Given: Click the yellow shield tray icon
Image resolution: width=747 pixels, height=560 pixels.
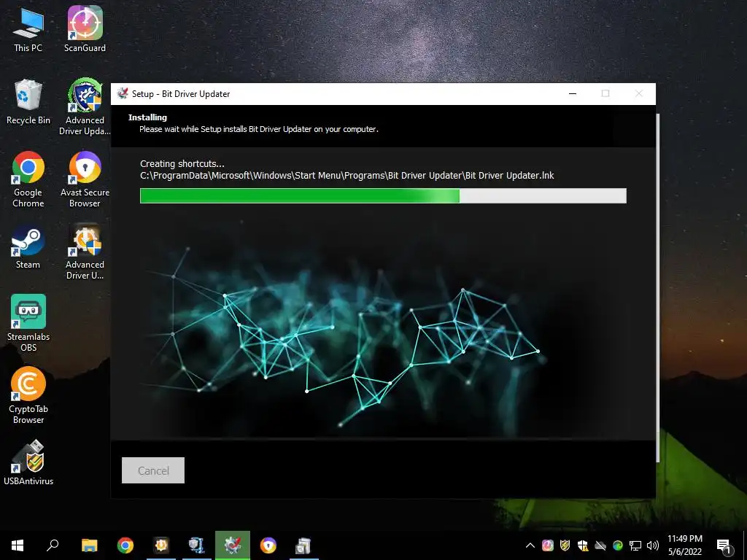Looking at the screenshot, I should (565, 545).
